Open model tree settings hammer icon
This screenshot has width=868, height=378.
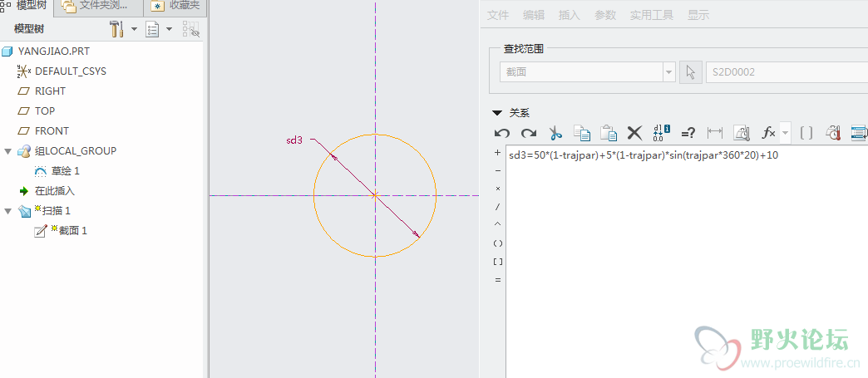116,29
